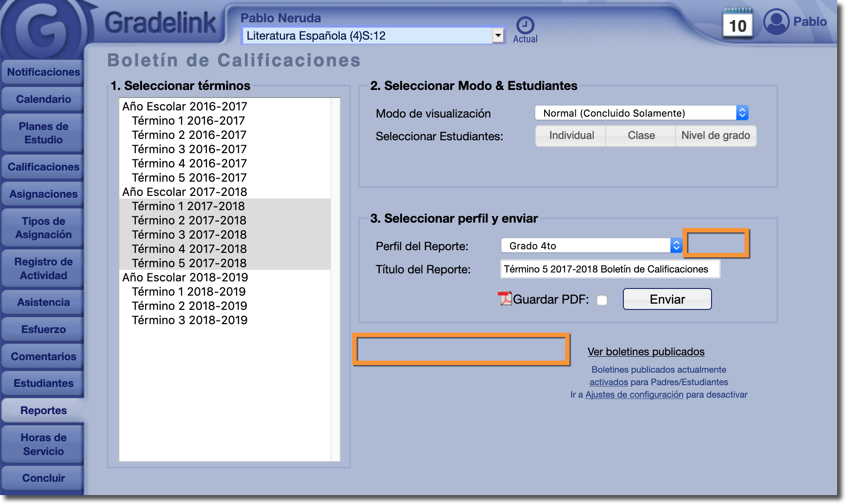Screen dimensions: 846x504
Task: Click the Actual clock icon
Action: (x=525, y=26)
